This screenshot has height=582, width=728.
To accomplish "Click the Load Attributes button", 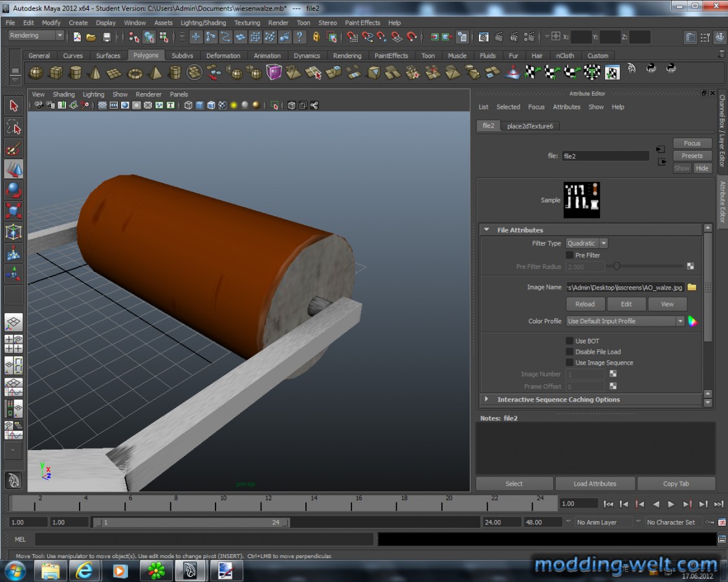I will tap(595, 484).
